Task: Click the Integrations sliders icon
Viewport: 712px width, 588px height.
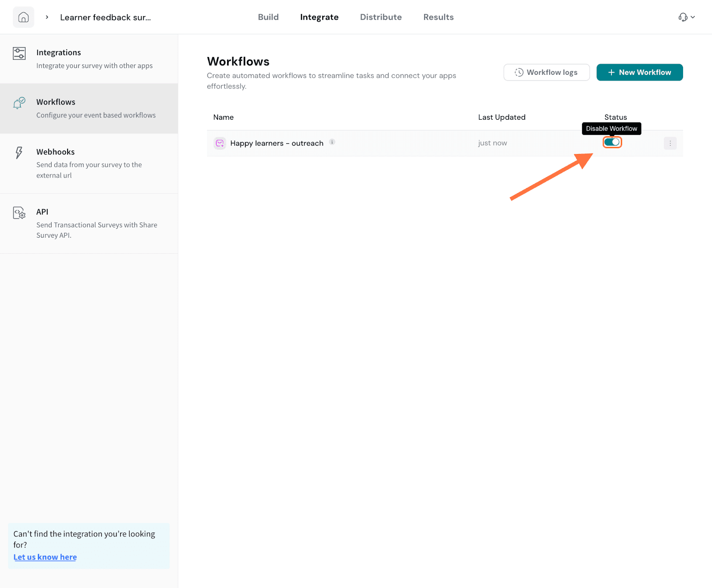Action: tap(19, 53)
